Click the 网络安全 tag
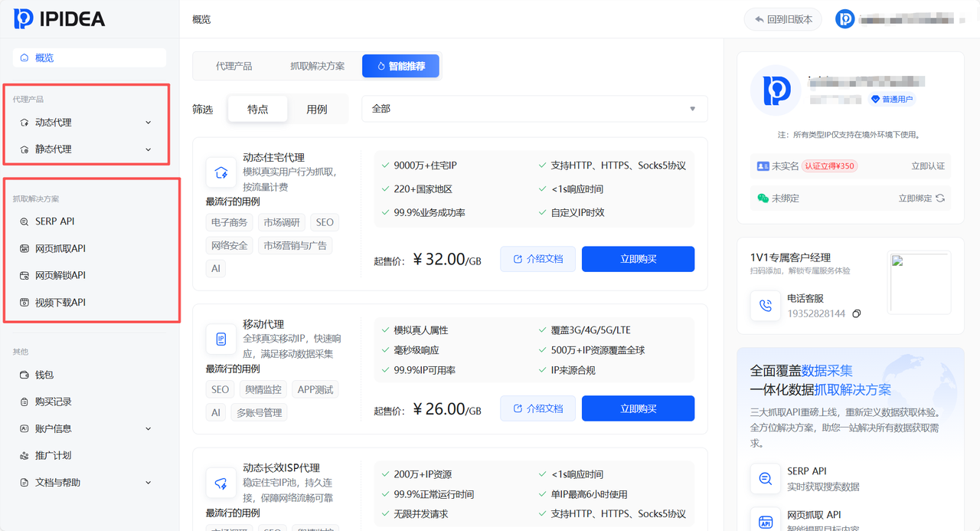Image resolution: width=980 pixels, height=531 pixels. (x=230, y=245)
